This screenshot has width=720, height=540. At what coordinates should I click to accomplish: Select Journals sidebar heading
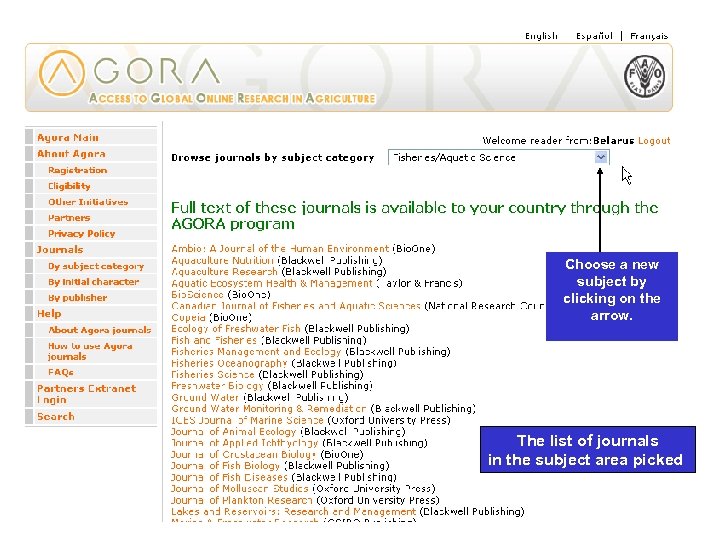[60, 249]
